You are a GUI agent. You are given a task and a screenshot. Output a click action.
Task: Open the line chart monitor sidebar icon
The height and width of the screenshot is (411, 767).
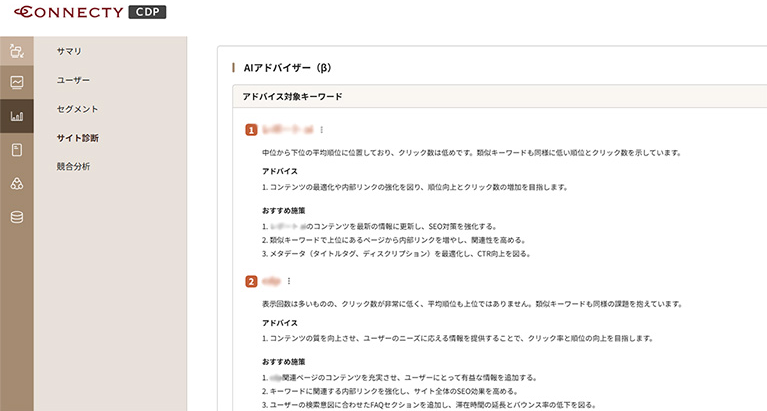(17, 82)
